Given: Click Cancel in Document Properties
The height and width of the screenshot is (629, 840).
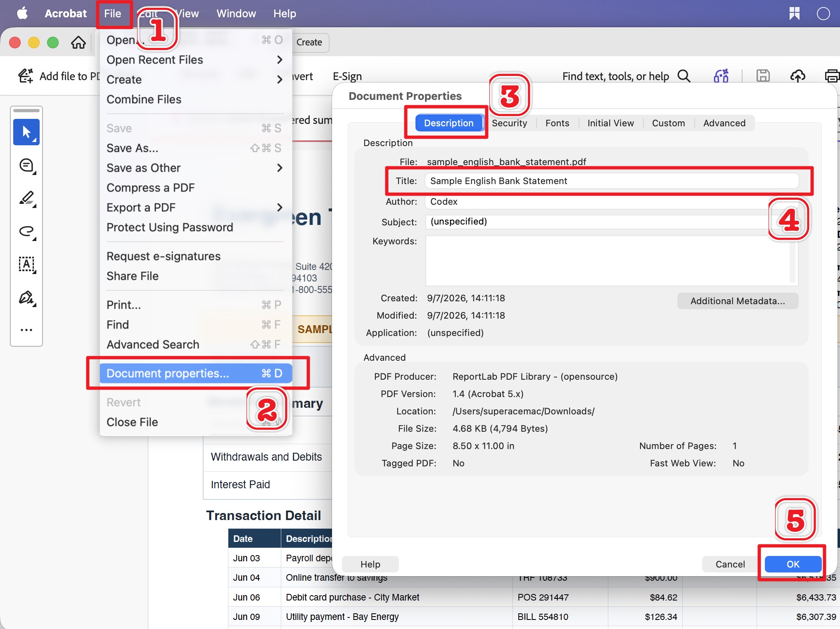Looking at the screenshot, I should click(730, 564).
